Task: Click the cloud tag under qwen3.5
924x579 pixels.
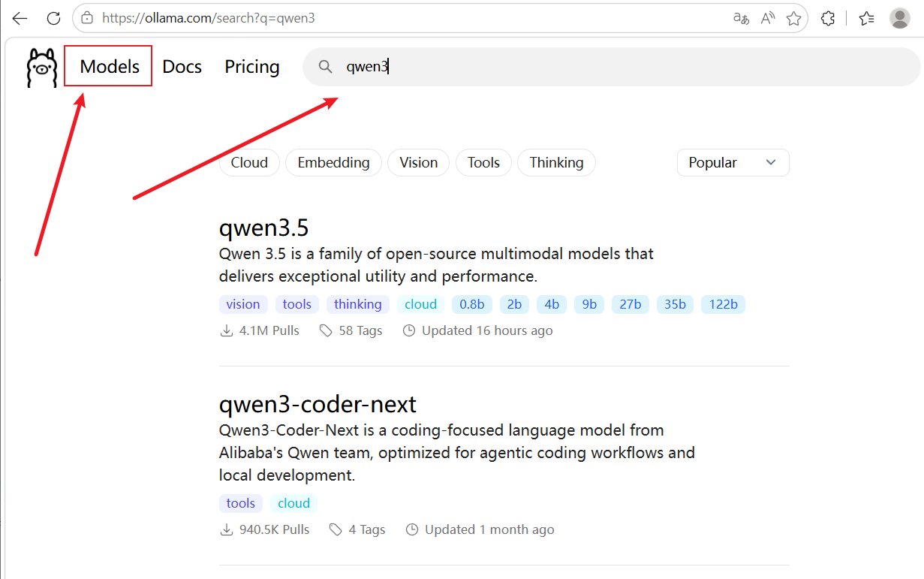Action: (421, 304)
